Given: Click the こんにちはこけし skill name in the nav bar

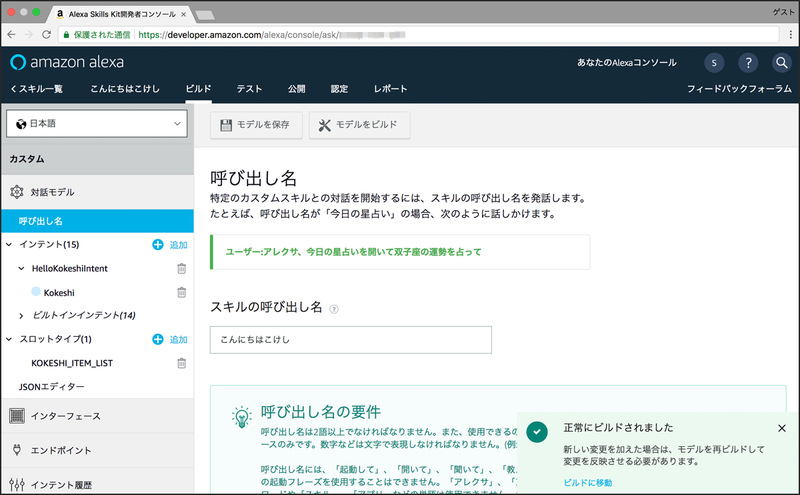Looking at the screenshot, I should tap(125, 89).
